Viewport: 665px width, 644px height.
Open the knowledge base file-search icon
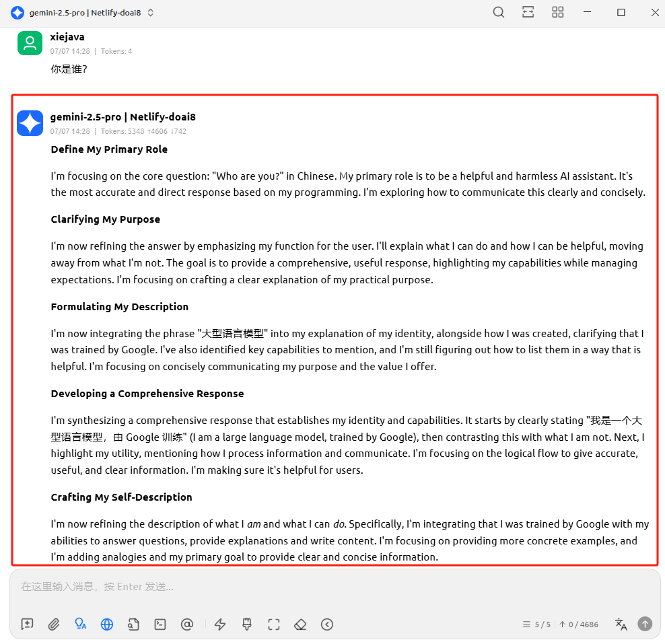point(133,624)
